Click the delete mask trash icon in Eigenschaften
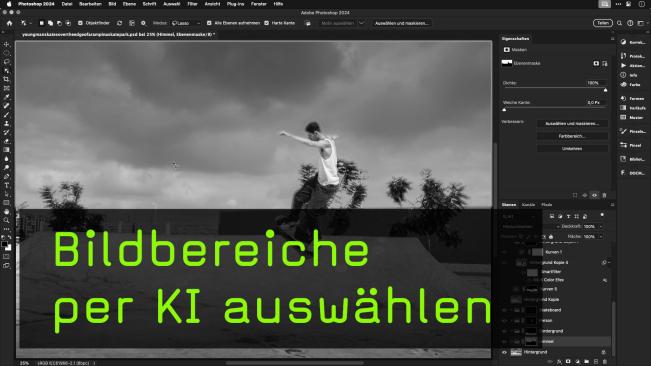Screen dimensions: 651x366 click(x=604, y=195)
